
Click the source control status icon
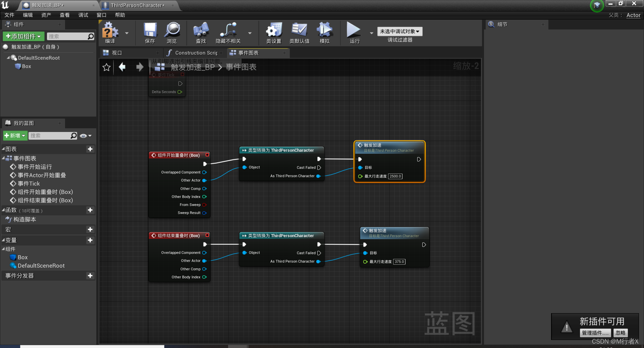tap(597, 5)
